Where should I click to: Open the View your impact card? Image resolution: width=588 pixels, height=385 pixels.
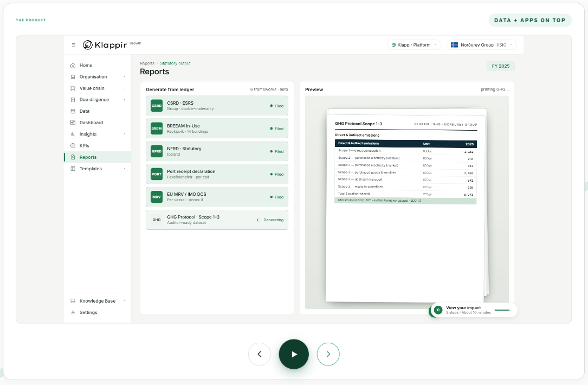[473, 310]
